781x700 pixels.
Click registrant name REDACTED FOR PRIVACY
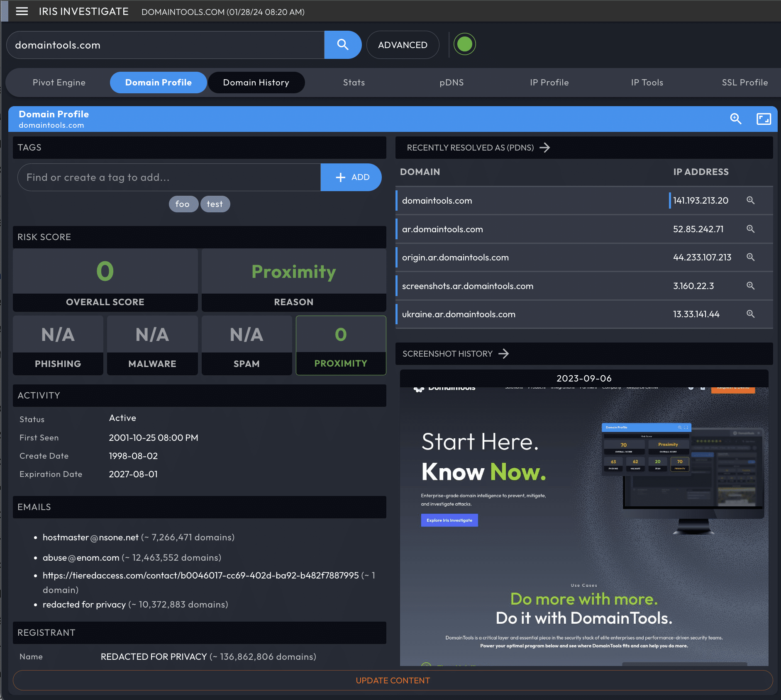pyautogui.click(x=154, y=657)
